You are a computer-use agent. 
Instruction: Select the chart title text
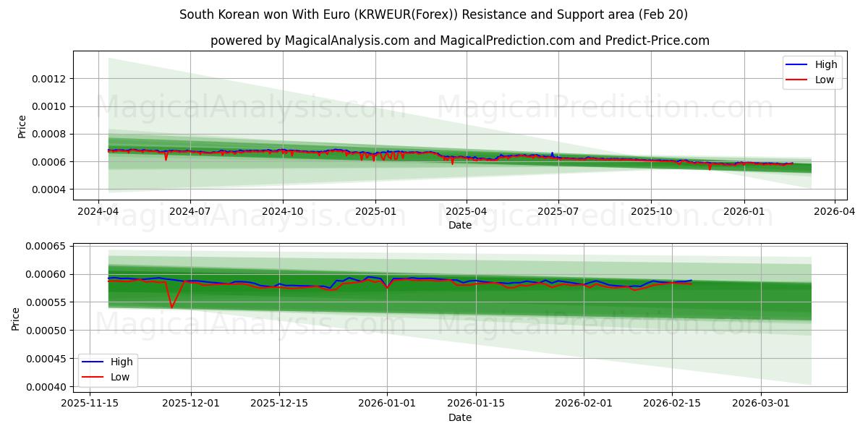(434, 13)
